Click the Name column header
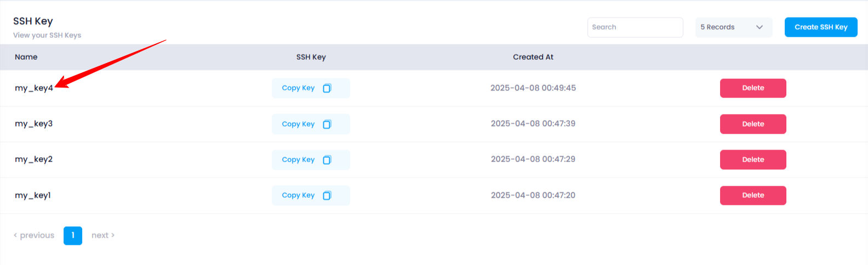 click(26, 57)
